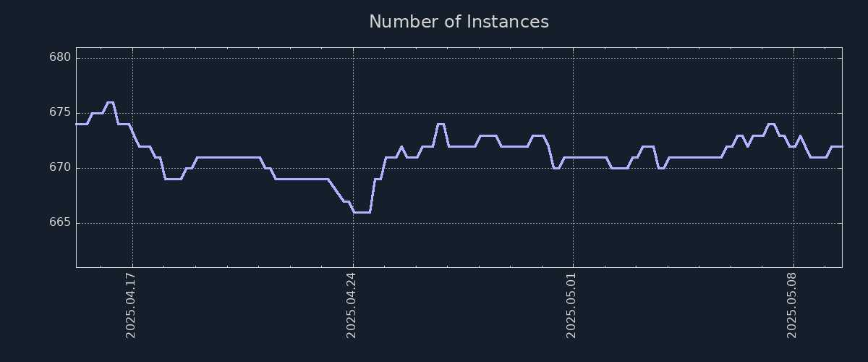Click the 2025.05.08 date label
868x362 pixels.
[x=793, y=306]
